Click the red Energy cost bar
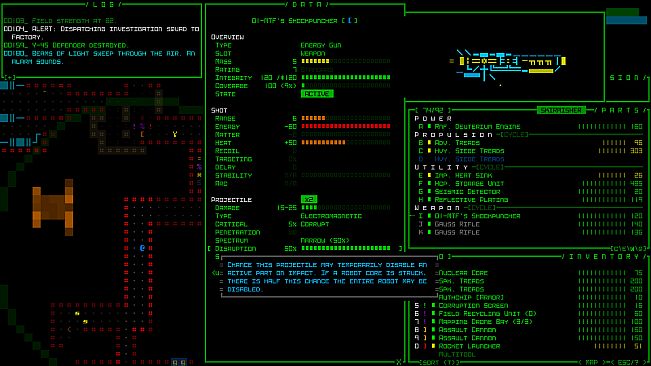651x366 pixels. 346,126
